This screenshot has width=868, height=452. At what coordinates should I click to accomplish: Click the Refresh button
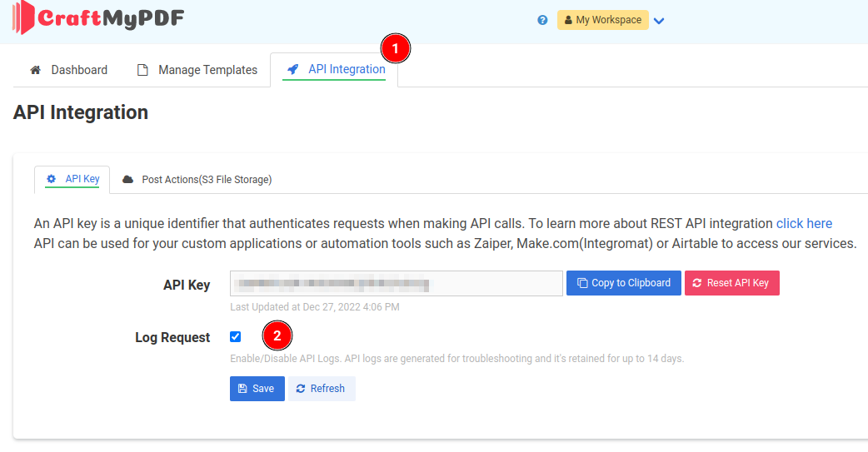(x=322, y=389)
